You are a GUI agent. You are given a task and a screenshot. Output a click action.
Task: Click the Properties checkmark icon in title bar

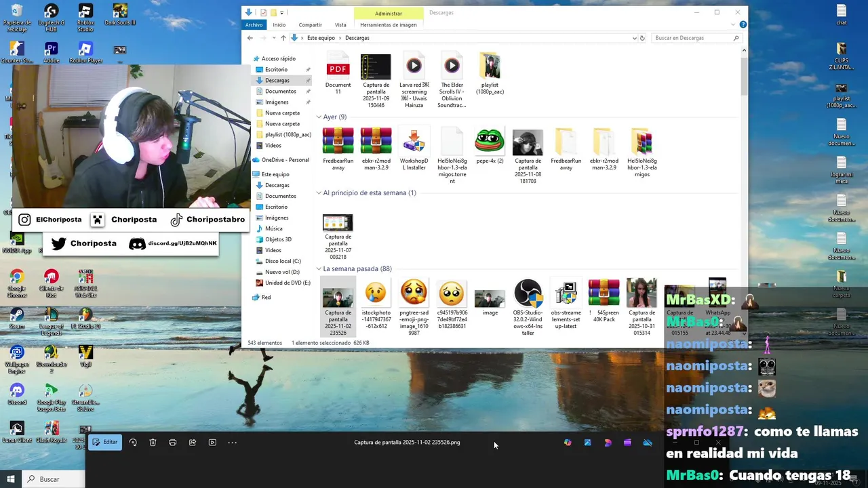[x=263, y=12]
